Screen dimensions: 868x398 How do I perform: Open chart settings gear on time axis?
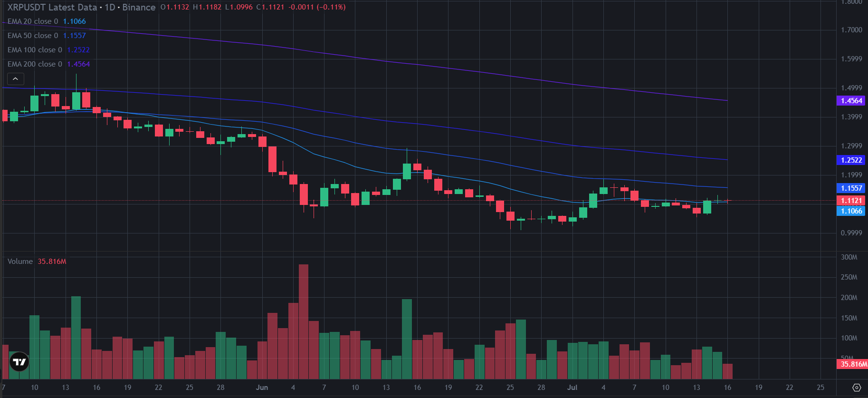(857, 388)
